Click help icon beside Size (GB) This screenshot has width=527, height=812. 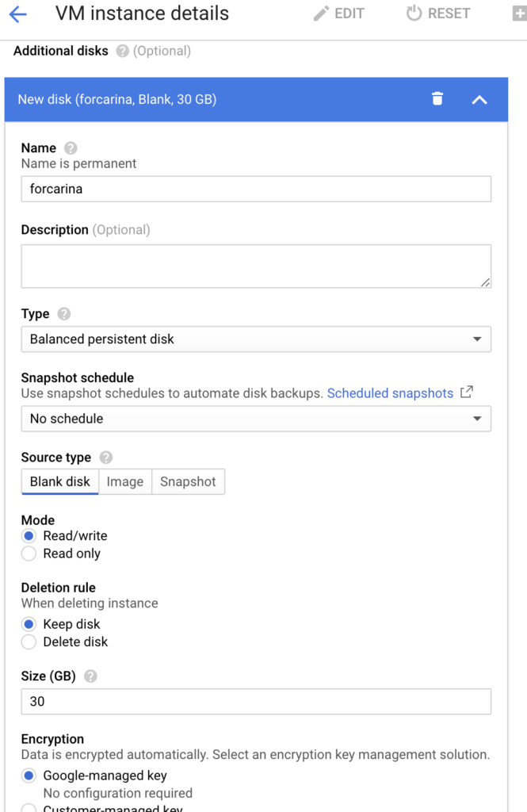click(x=90, y=676)
